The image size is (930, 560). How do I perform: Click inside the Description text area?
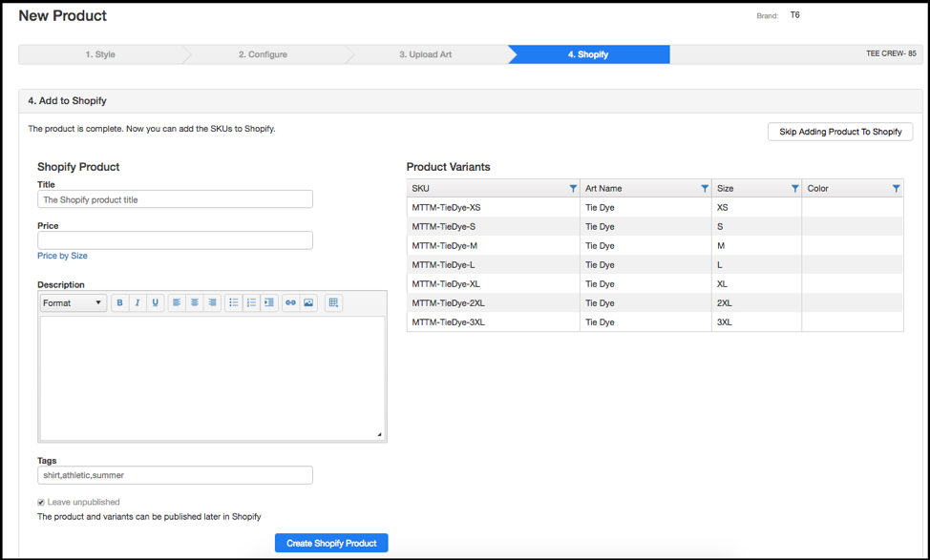pyautogui.click(x=212, y=378)
